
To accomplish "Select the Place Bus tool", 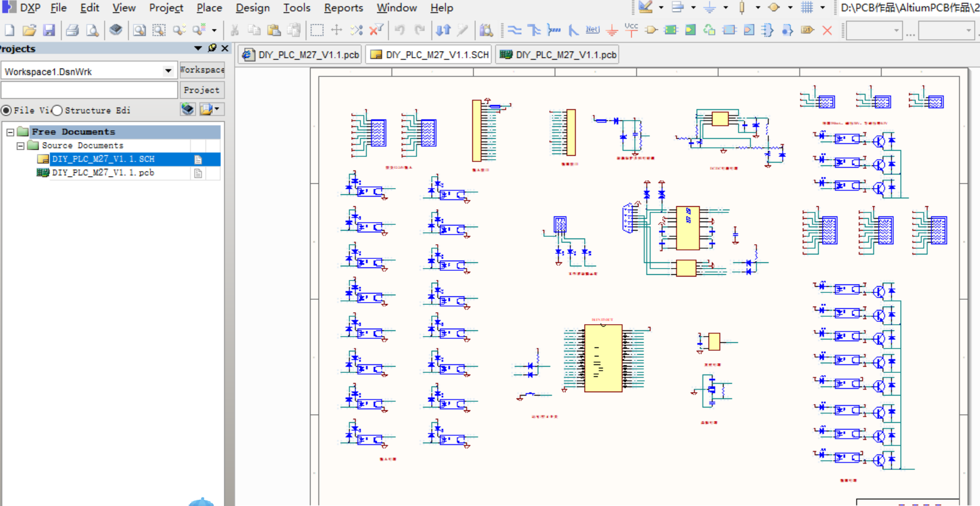I will click(x=534, y=30).
